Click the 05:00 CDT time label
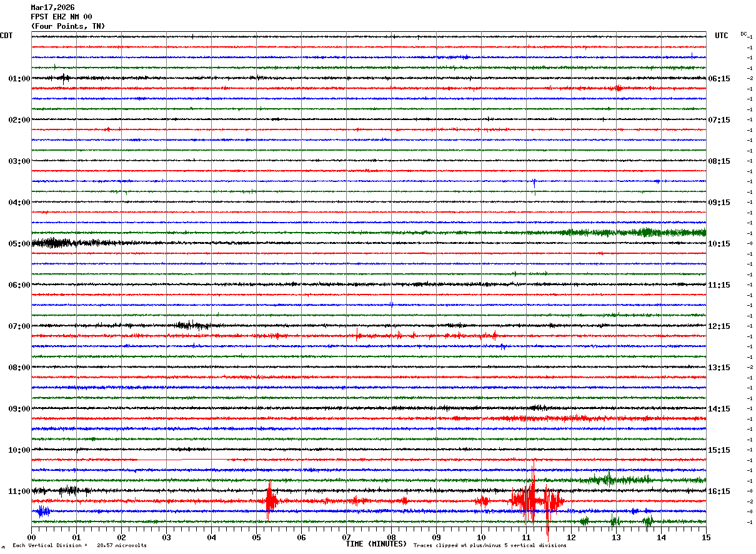756x554 pixels. 19,244
